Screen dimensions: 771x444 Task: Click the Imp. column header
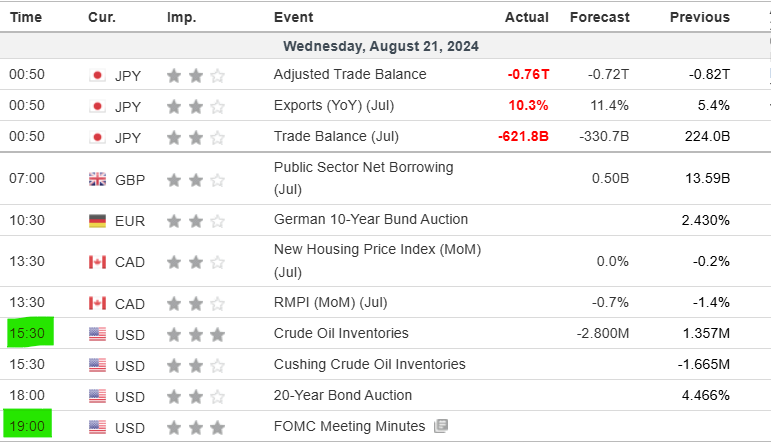pyautogui.click(x=183, y=17)
